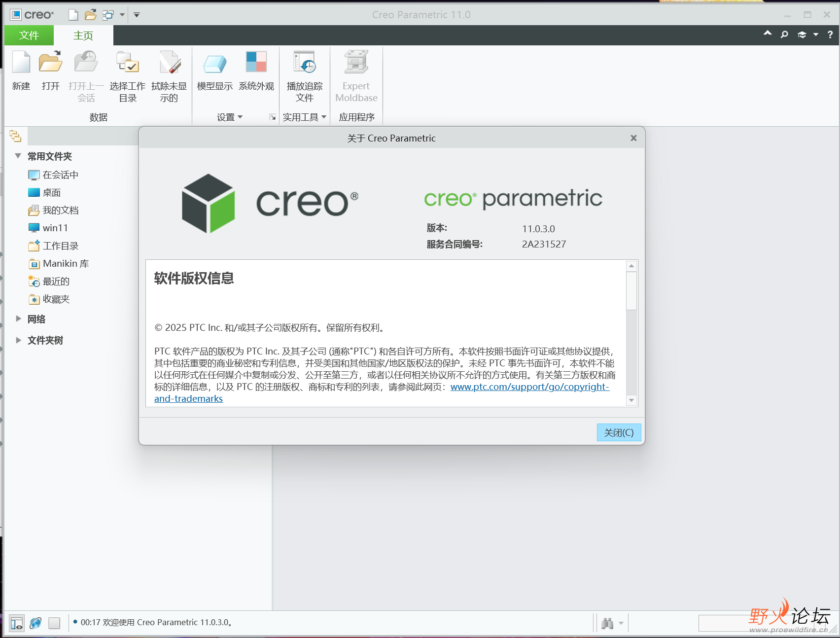Image resolution: width=840 pixels, height=638 pixels.
Task: Open the windows dropdown arrow in quick access toolbar
Action: pos(122,15)
